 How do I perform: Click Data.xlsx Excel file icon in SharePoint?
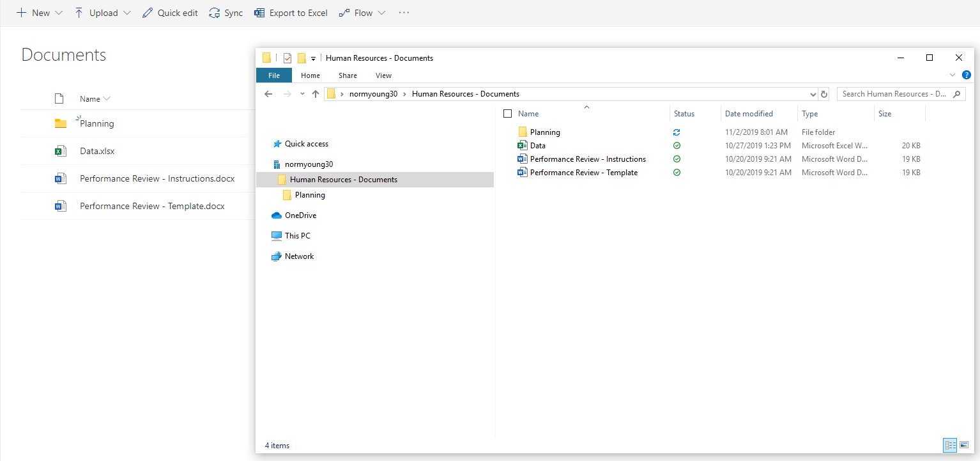(x=61, y=152)
